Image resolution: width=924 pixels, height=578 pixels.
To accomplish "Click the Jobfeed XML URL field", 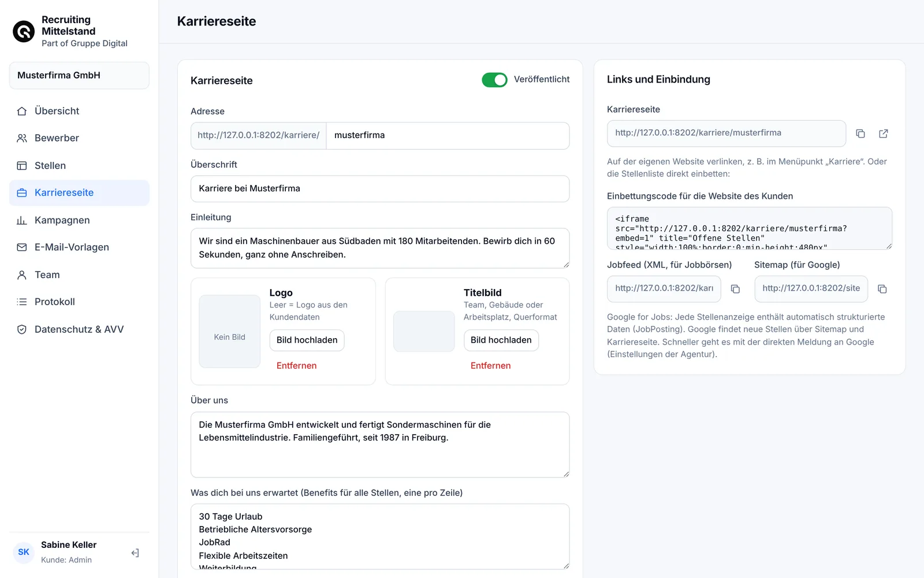I will pos(664,288).
